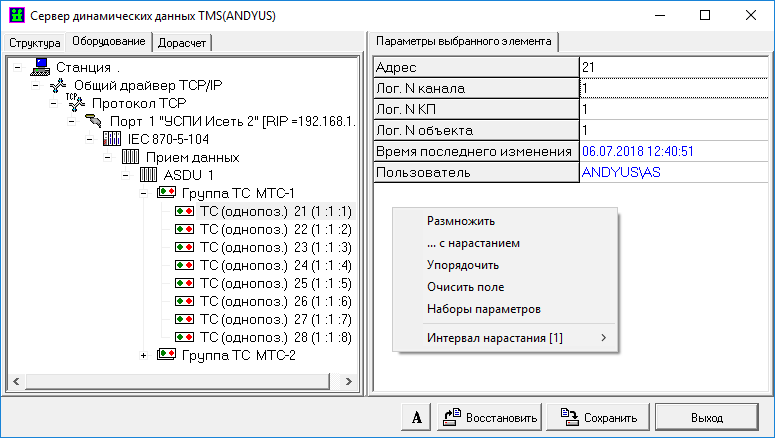Click the Станция computer icon
This screenshot has width=775, height=438.
(x=41, y=67)
